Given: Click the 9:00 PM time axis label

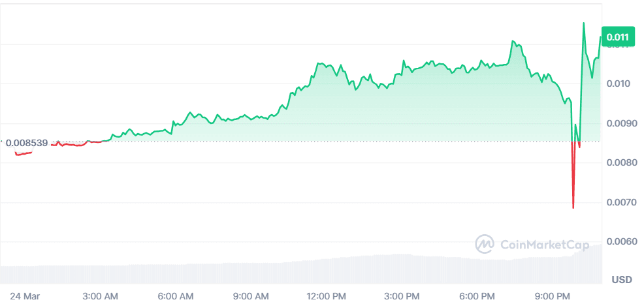Looking at the screenshot, I should coord(551,297).
